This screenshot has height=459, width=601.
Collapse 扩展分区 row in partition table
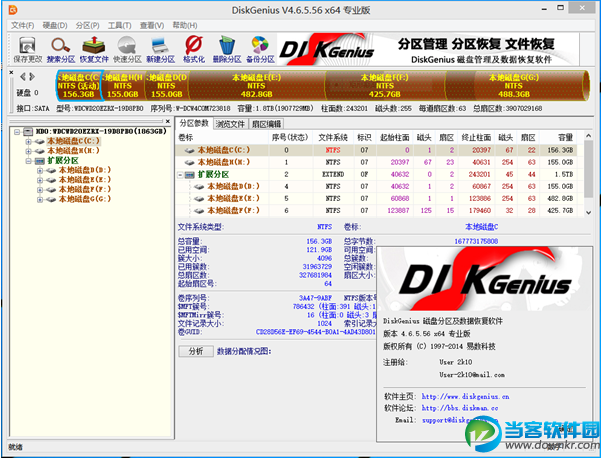point(180,175)
